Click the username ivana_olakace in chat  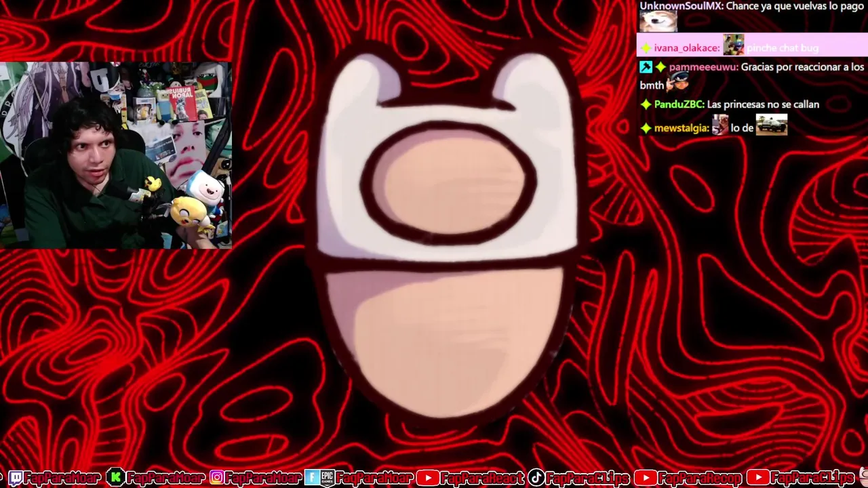[x=686, y=48]
